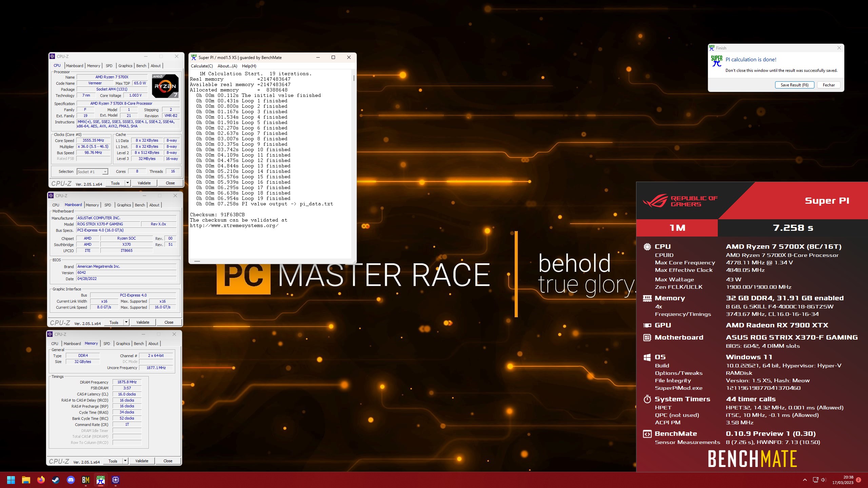Open network status tray icon

(x=815, y=480)
